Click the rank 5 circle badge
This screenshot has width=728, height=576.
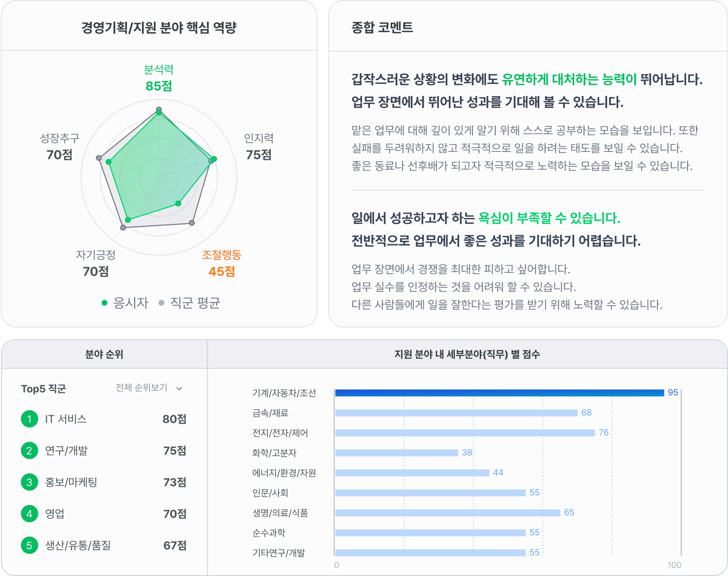pyautogui.click(x=29, y=545)
